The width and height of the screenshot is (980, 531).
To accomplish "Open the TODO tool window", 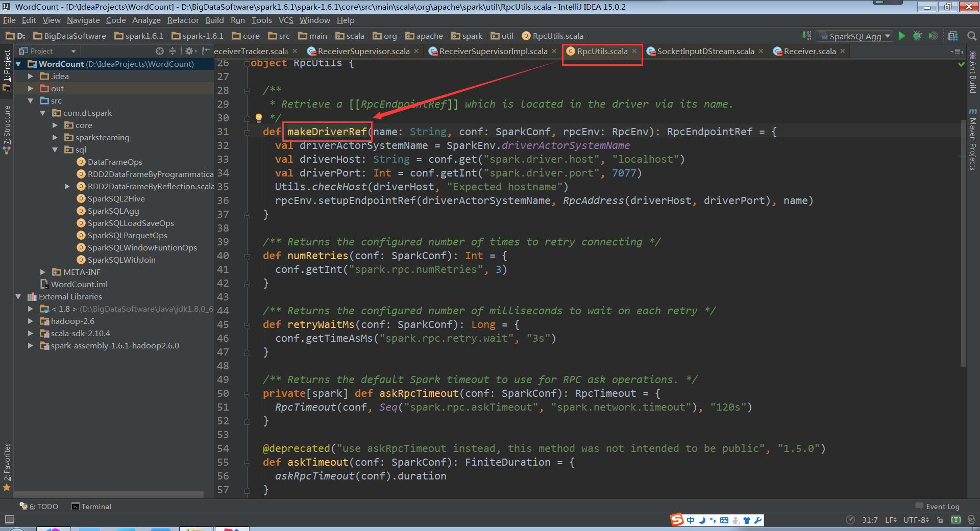I will [39, 507].
